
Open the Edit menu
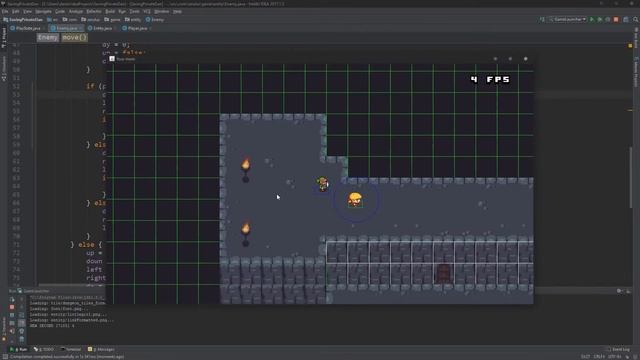[x=16, y=11]
